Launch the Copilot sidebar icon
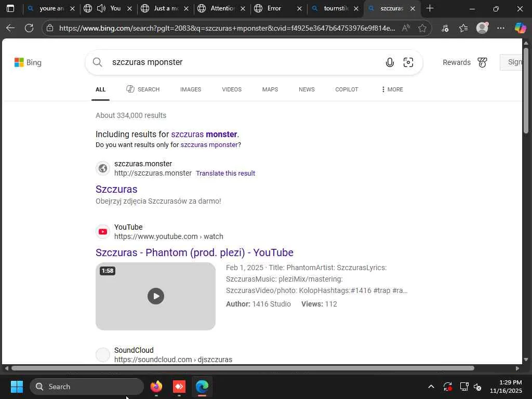 [x=520, y=28]
